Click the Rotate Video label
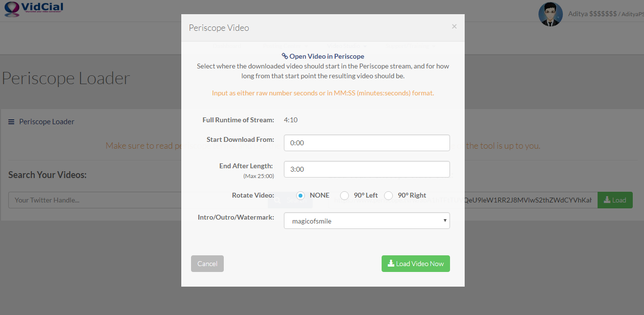 pos(253,195)
